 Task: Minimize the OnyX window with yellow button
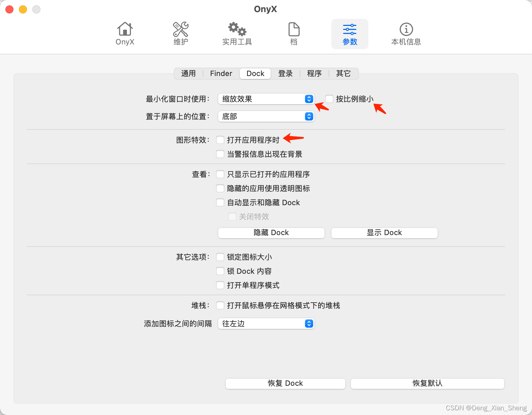(x=23, y=9)
